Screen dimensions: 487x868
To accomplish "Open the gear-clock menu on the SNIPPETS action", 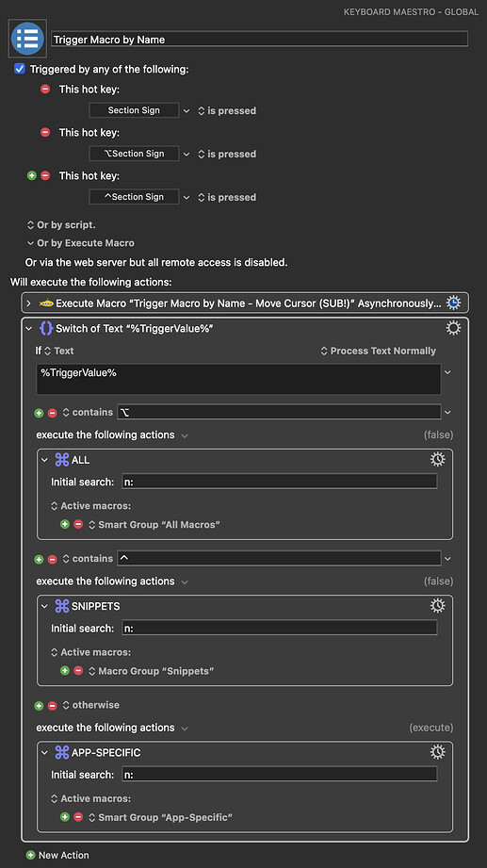I will [x=438, y=605].
